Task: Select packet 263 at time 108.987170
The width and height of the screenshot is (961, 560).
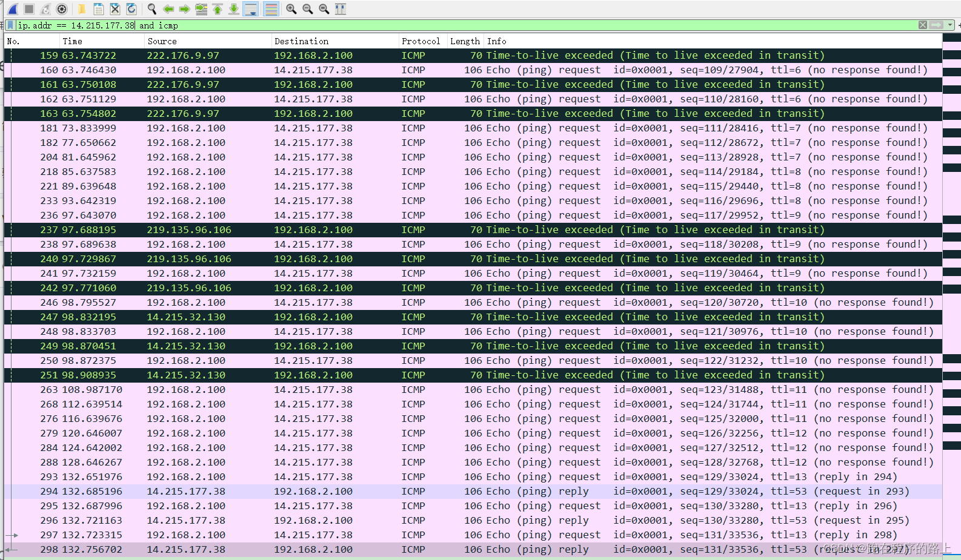Action: point(473,390)
